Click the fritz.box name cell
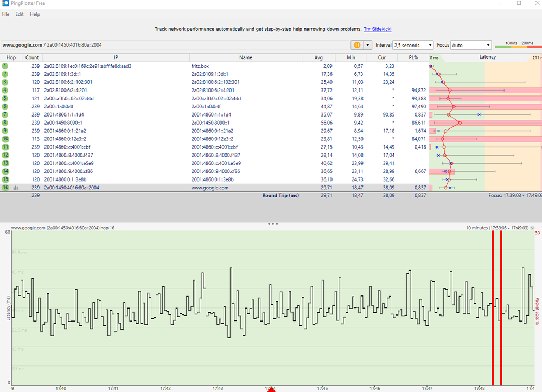Screen dimensions: 542x392 [200, 66]
